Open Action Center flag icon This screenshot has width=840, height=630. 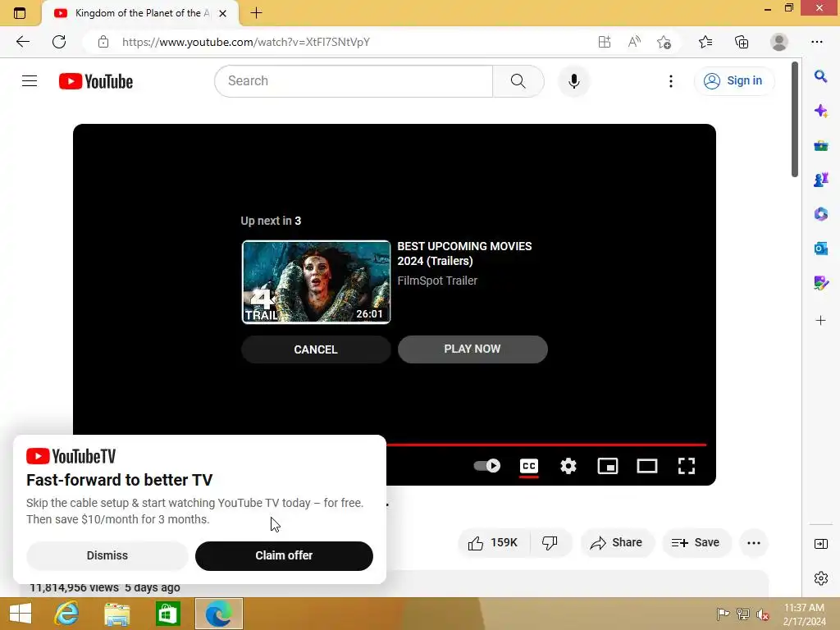coord(723,614)
